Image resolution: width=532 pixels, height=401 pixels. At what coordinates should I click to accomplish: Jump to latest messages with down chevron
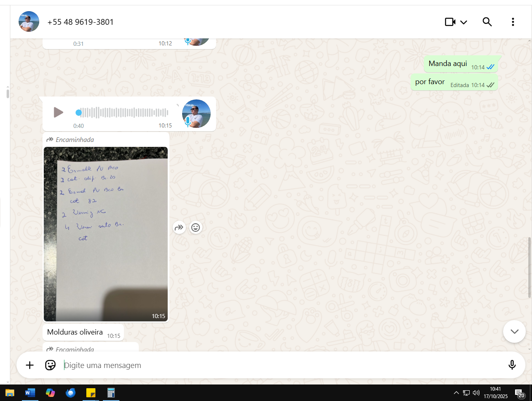pyautogui.click(x=514, y=331)
